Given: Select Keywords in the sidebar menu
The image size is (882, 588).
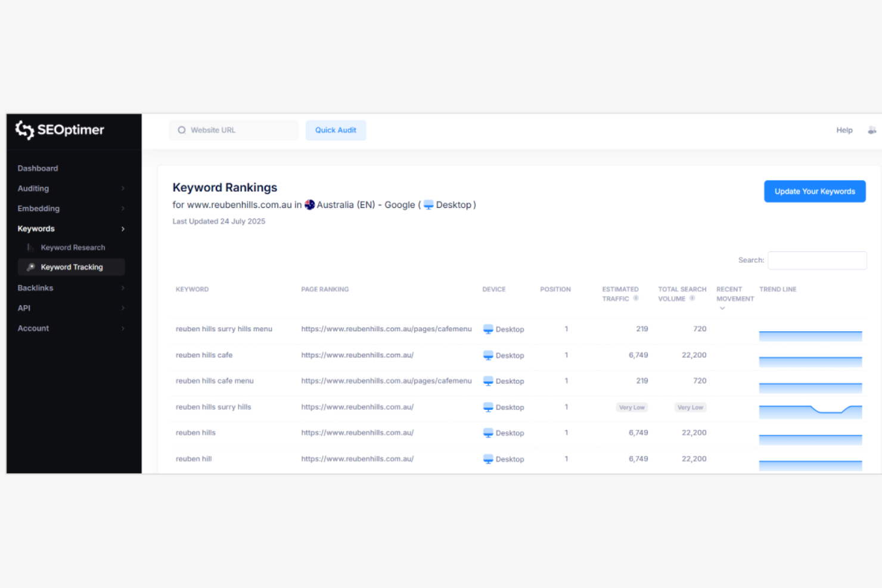Looking at the screenshot, I should [36, 229].
